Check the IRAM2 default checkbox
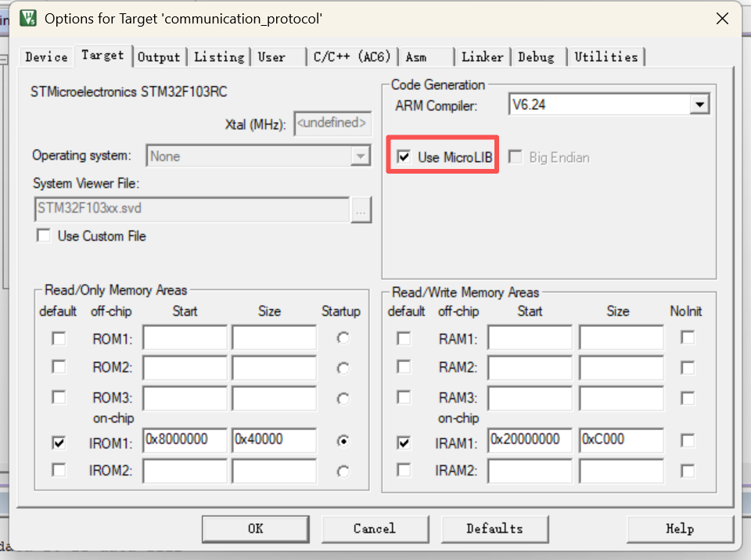 click(404, 470)
